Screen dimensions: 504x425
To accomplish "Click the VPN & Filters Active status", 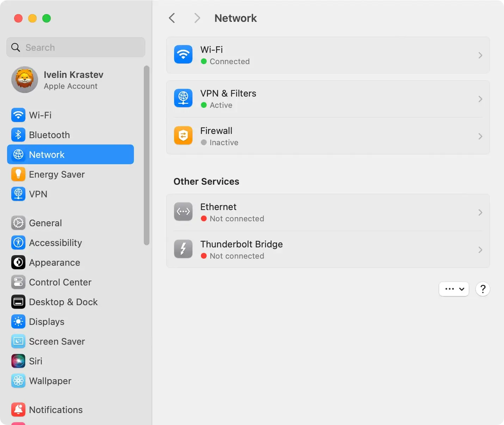I will coord(221,105).
